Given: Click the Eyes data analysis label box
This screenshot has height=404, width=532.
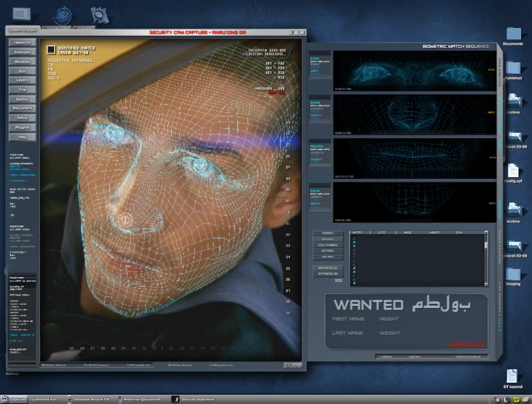Looking at the screenshot, I should point(320,65).
